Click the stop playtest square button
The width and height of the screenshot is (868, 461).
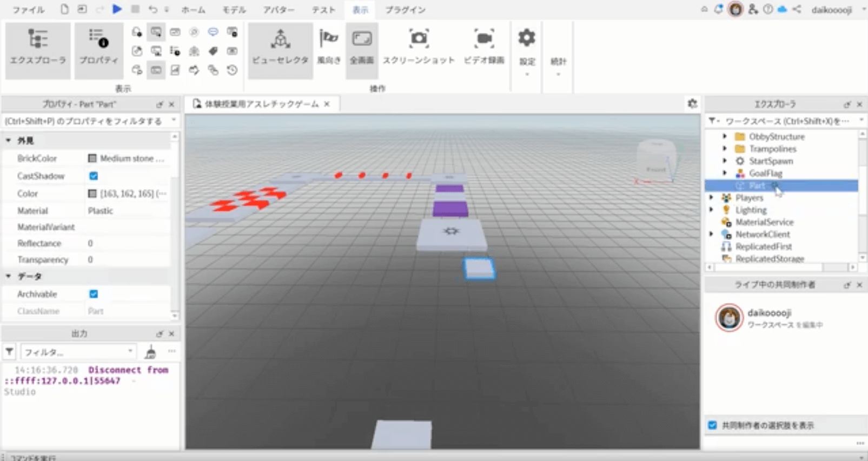click(135, 9)
